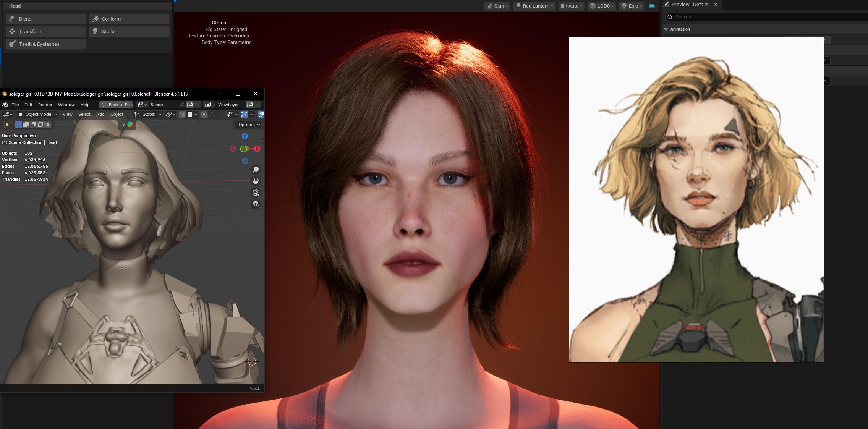The height and width of the screenshot is (429, 868).
Task: Switch perspective/orthographic grid icon
Action: 256,204
